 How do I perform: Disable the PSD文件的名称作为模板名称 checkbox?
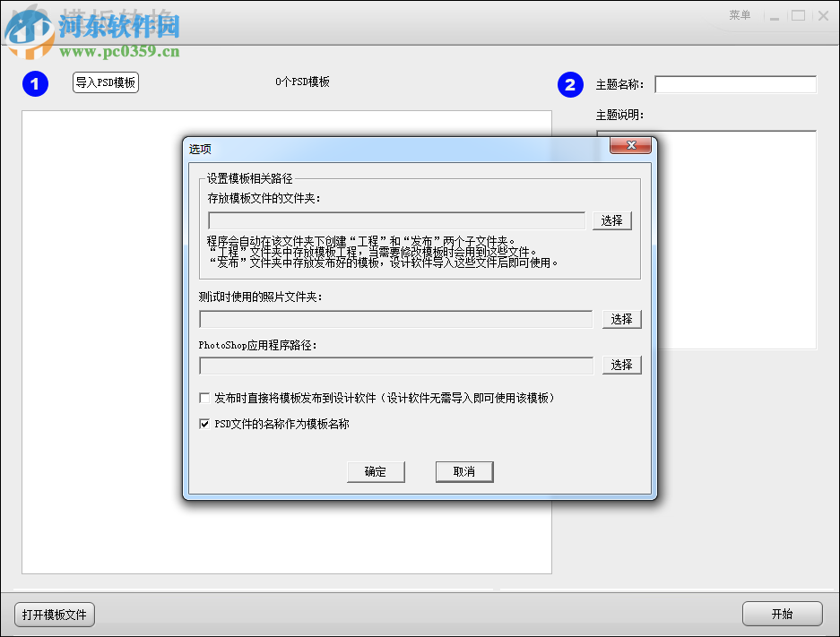click(204, 424)
